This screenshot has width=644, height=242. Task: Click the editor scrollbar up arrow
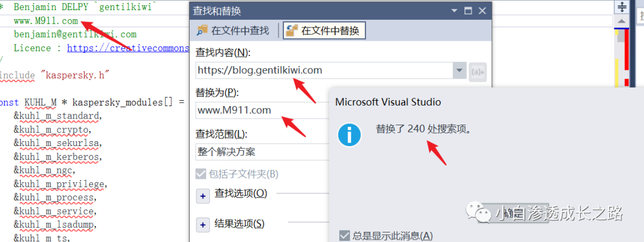coord(622,21)
